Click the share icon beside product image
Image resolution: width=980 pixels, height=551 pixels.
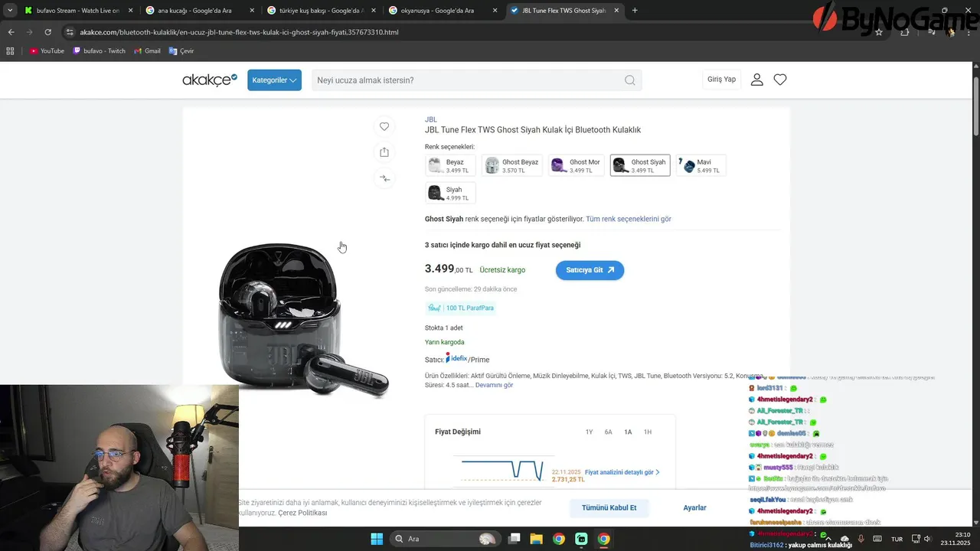coord(384,152)
